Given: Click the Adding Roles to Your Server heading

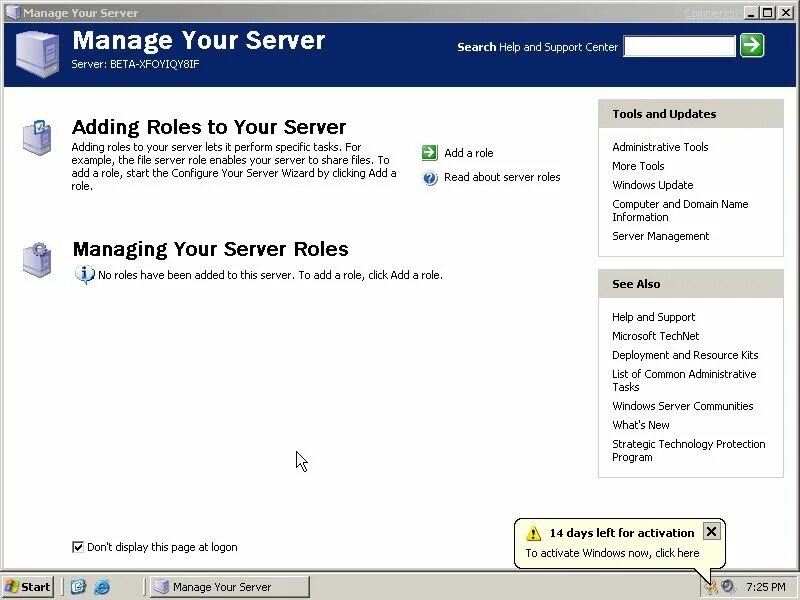Looking at the screenshot, I should [209, 127].
